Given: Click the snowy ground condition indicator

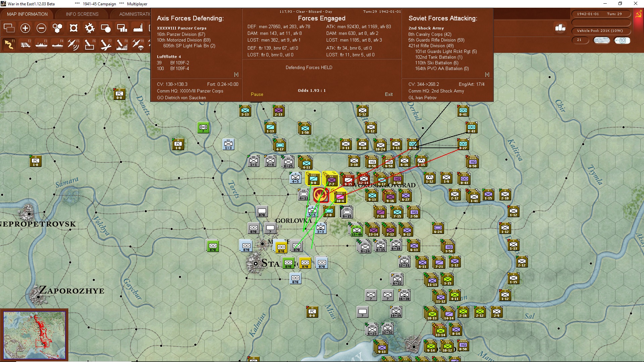Looking at the screenshot, I should pyautogui.click(x=602, y=40).
